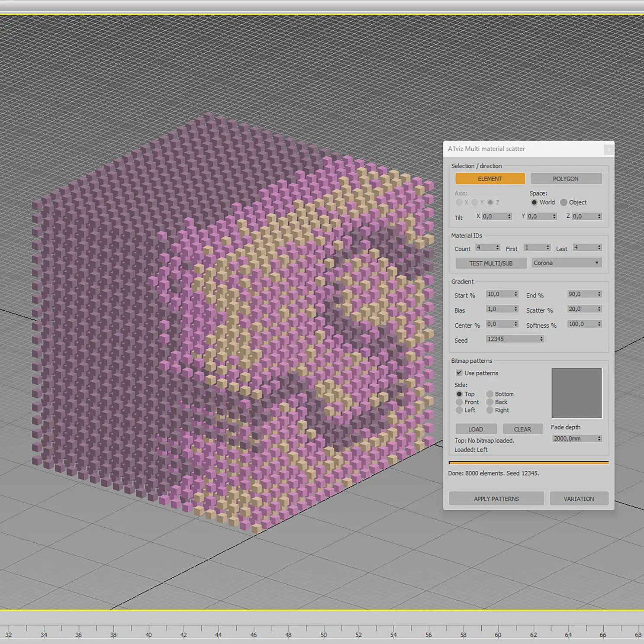Image resolution: width=644 pixels, height=644 pixels.
Task: Select the Bottom side radio button
Action: (x=489, y=394)
